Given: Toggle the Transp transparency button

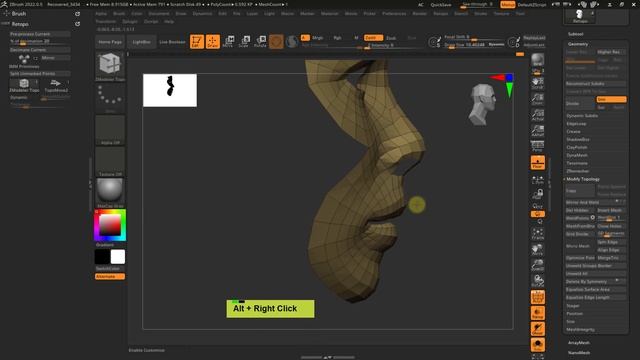Looking at the screenshot, I should pyautogui.click(x=538, y=313).
